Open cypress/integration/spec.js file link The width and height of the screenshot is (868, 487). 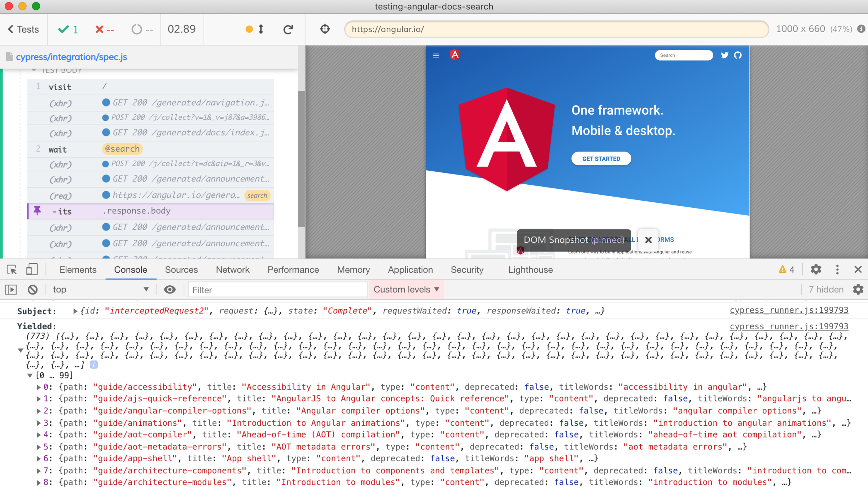tap(71, 57)
